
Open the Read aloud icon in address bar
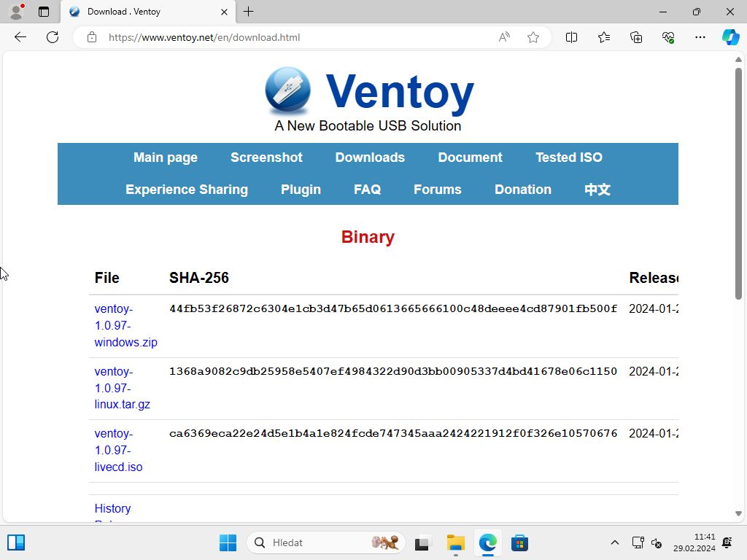coord(504,37)
